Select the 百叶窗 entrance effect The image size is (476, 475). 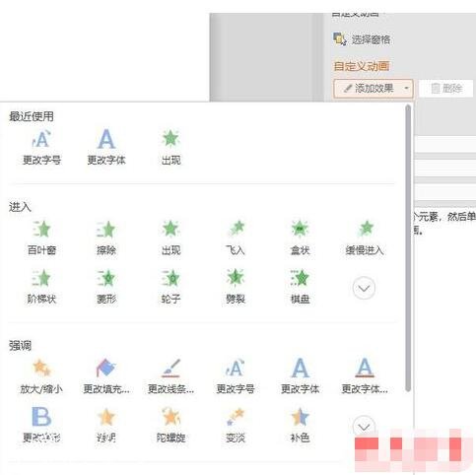tap(41, 237)
